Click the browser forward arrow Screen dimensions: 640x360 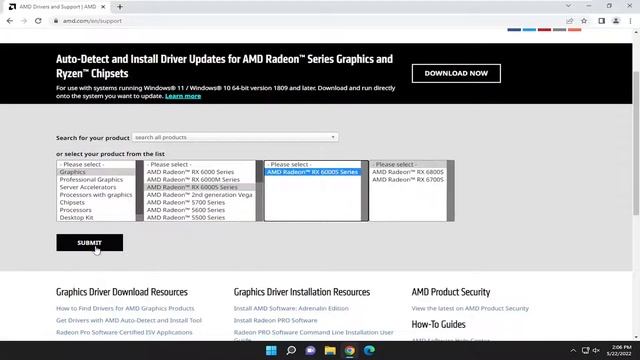[x=24, y=21]
